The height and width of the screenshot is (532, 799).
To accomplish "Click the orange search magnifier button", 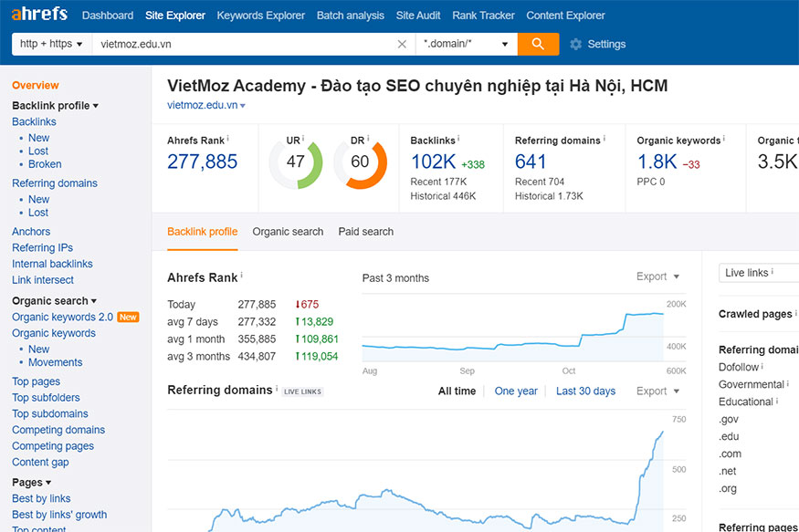I will [538, 44].
